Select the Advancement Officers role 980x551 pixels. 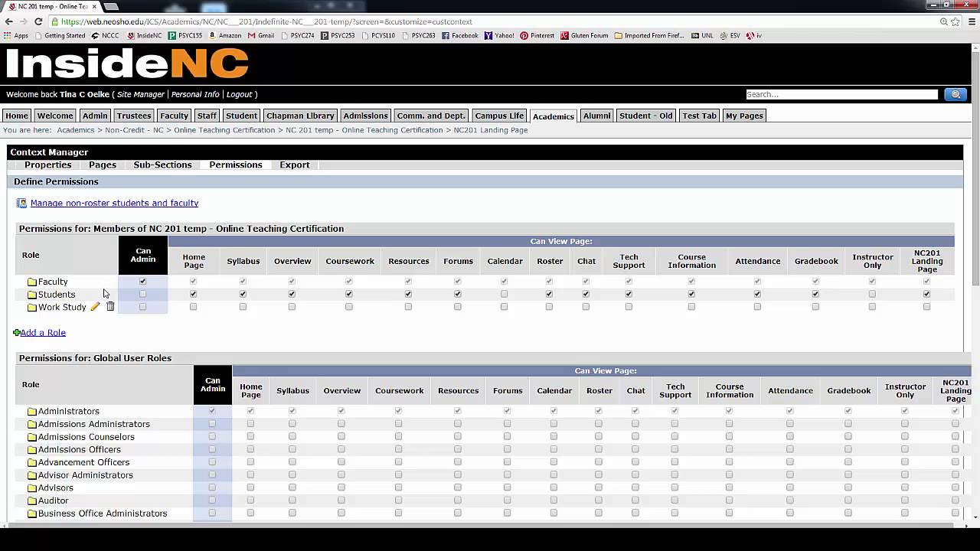tap(83, 462)
